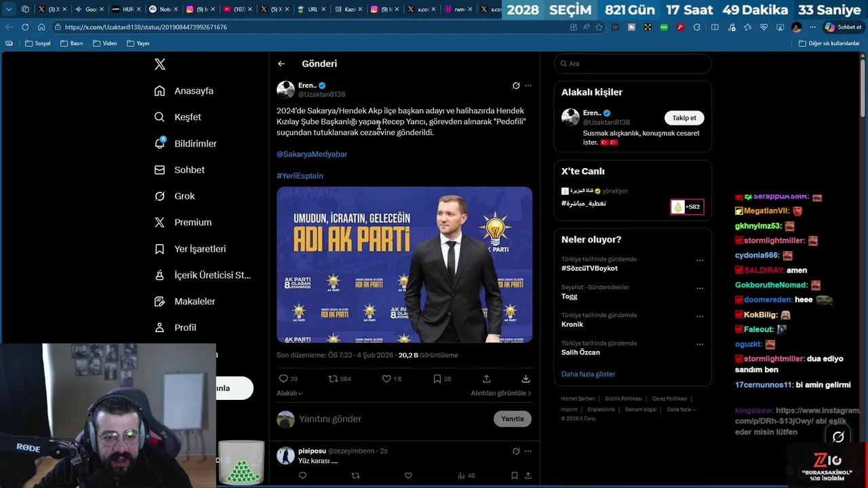The image size is (868, 488).
Task: Repost pisiposu's reply
Action: [x=355, y=476]
